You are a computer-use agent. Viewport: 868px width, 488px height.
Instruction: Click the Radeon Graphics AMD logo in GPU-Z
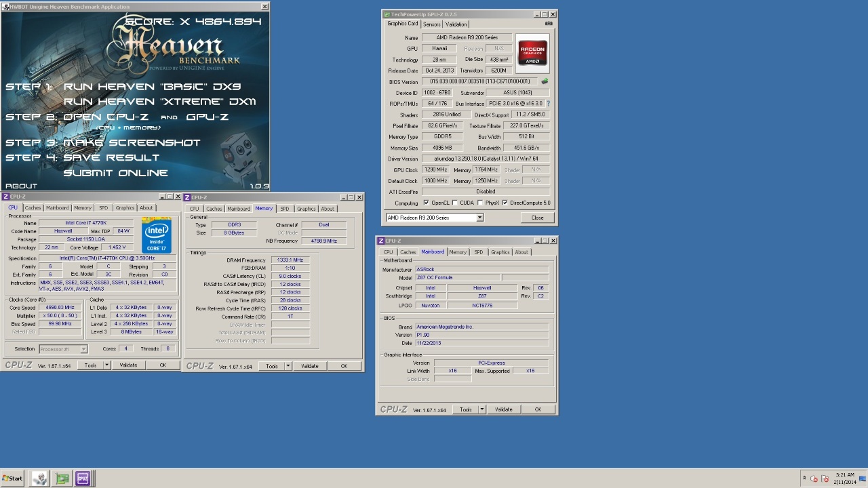pos(532,53)
